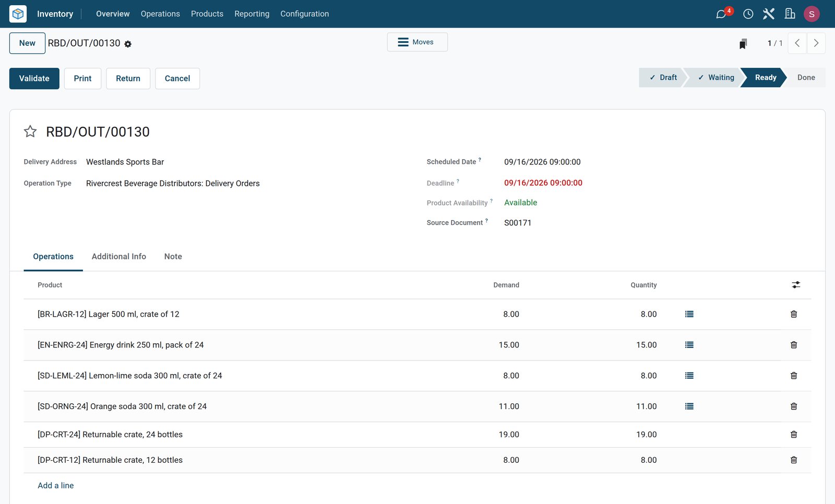Go to the next record arrow

coord(816,43)
